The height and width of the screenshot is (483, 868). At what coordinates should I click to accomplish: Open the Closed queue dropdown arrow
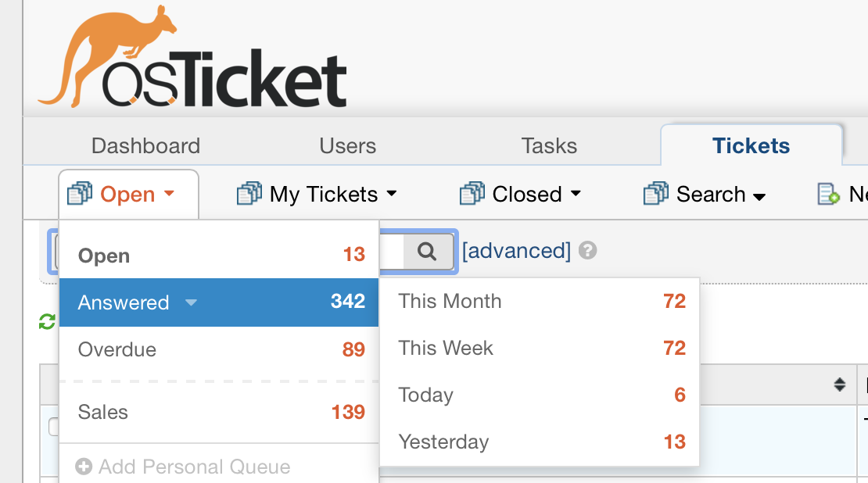click(576, 195)
